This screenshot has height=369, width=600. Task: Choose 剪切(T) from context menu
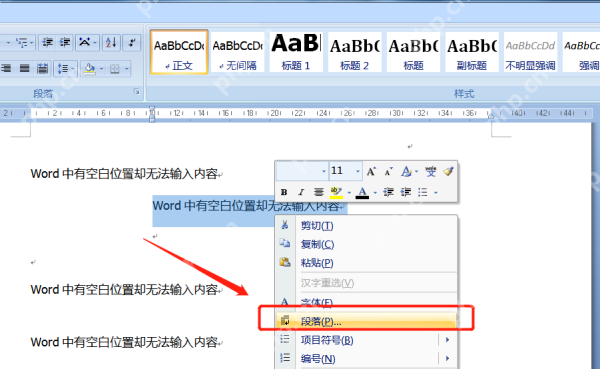[x=366, y=225]
